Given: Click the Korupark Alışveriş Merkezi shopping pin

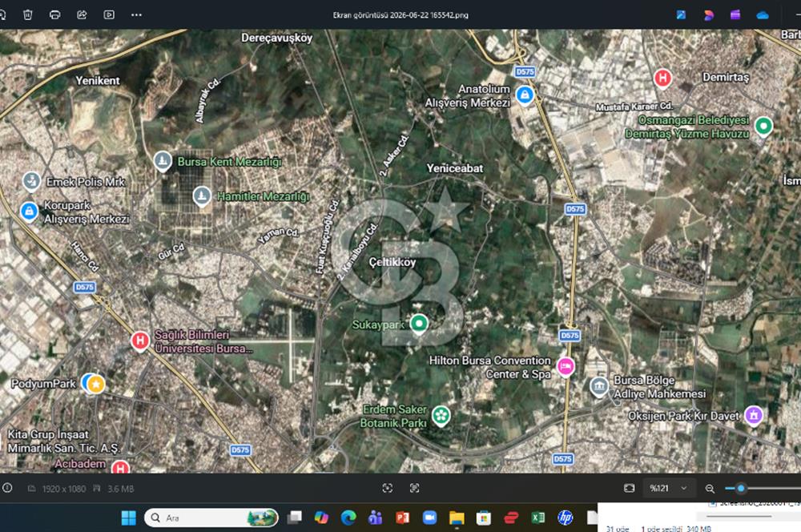Looking at the screenshot, I should 29,212.
